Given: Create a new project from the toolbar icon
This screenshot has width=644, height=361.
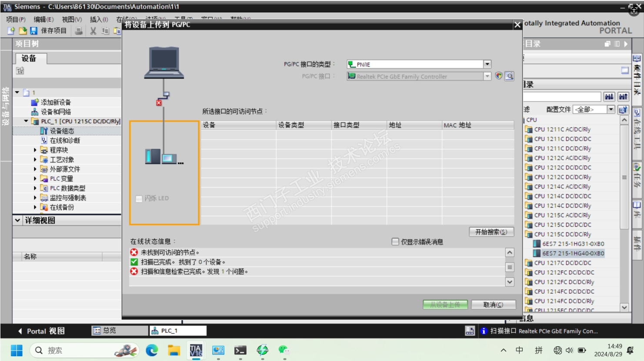Looking at the screenshot, I should (11, 31).
